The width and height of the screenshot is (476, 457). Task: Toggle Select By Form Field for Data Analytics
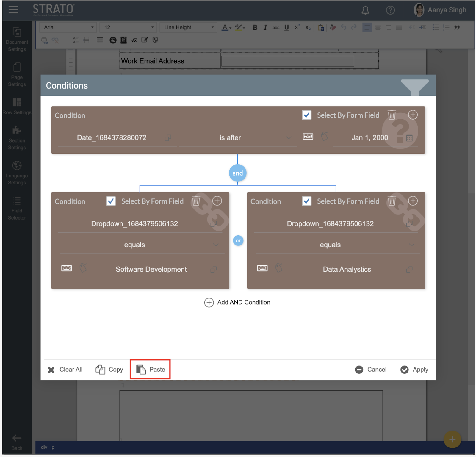[306, 201]
